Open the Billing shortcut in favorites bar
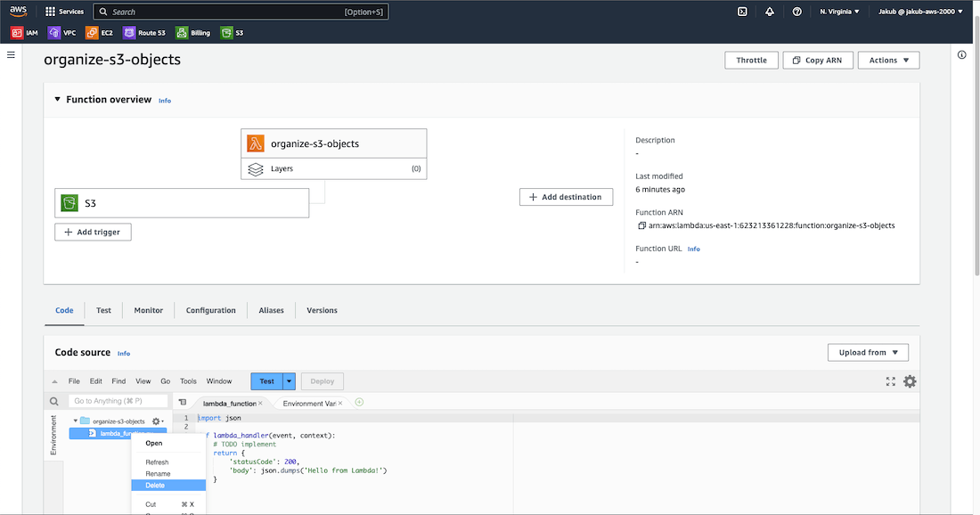980x515 pixels. pos(193,33)
